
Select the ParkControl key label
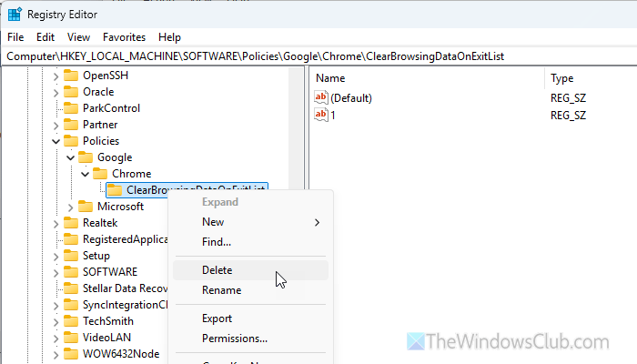pyautogui.click(x=111, y=108)
